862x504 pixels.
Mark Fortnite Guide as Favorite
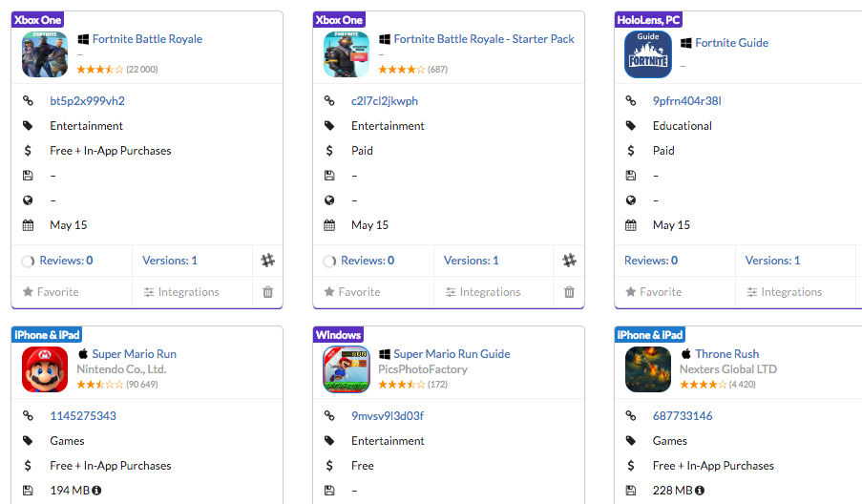654,292
